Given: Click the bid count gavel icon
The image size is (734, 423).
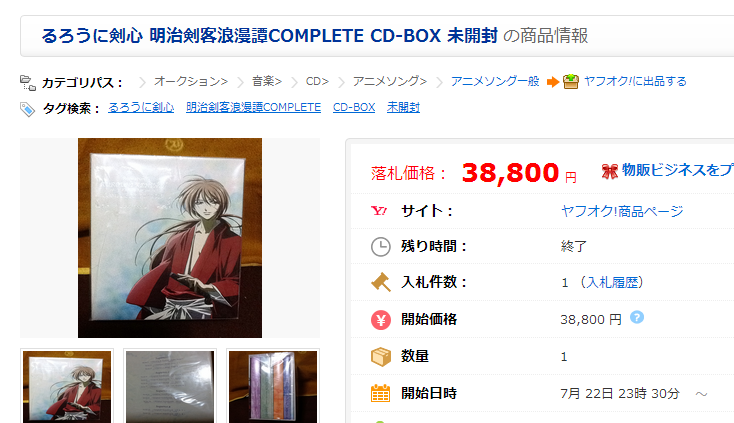Looking at the screenshot, I should (x=381, y=282).
